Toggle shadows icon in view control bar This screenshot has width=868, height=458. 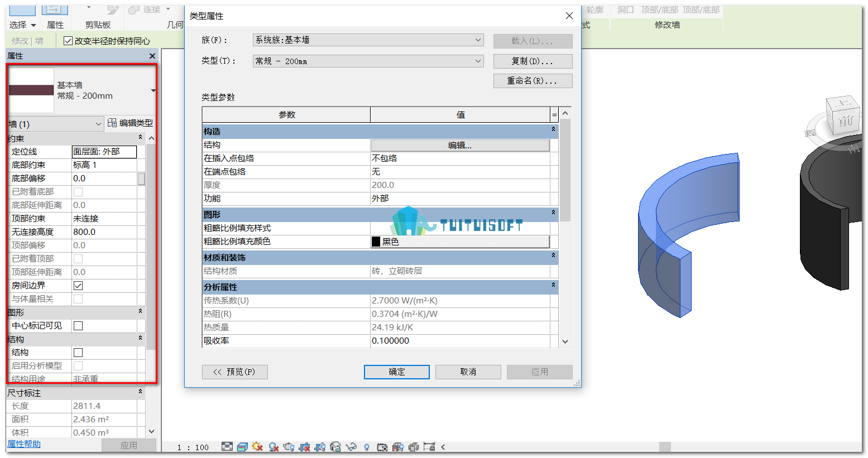click(x=274, y=447)
